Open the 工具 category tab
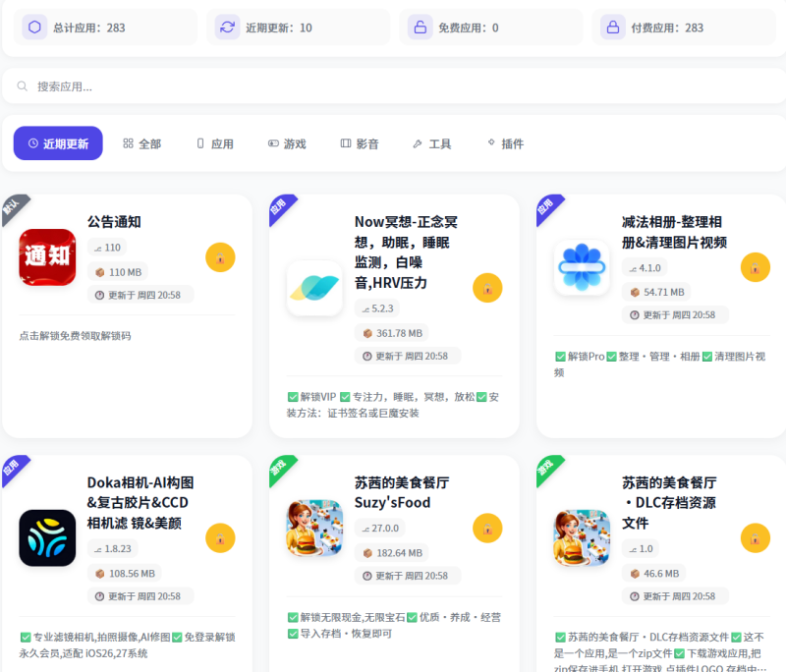 point(432,143)
